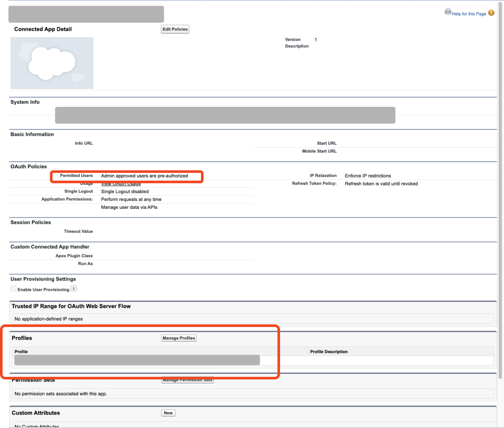Click the connected app cloud logo image
Viewport: 504px width, 428px height.
[52, 63]
